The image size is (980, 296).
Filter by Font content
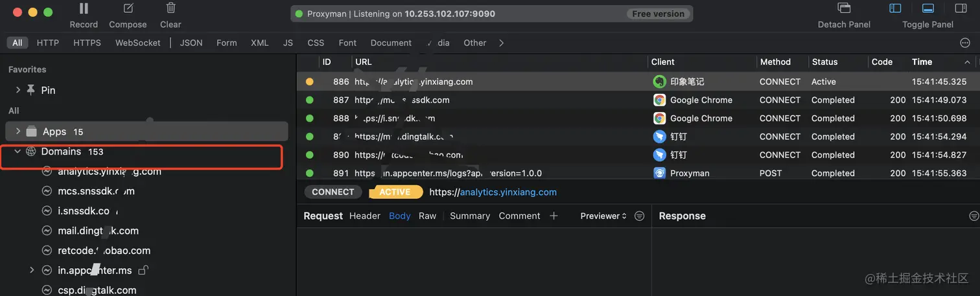tap(347, 43)
